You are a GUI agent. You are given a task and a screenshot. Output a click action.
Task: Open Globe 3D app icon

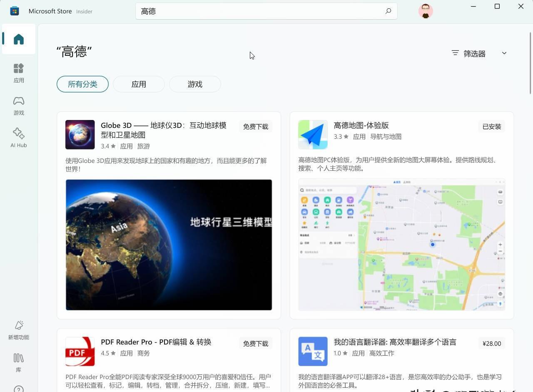coord(80,135)
